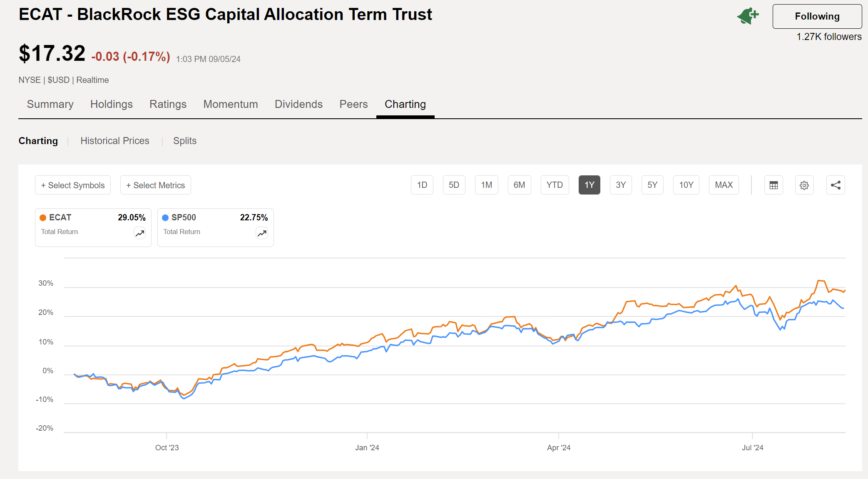868x479 pixels.
Task: Open the chart settings gear icon
Action: click(x=804, y=185)
